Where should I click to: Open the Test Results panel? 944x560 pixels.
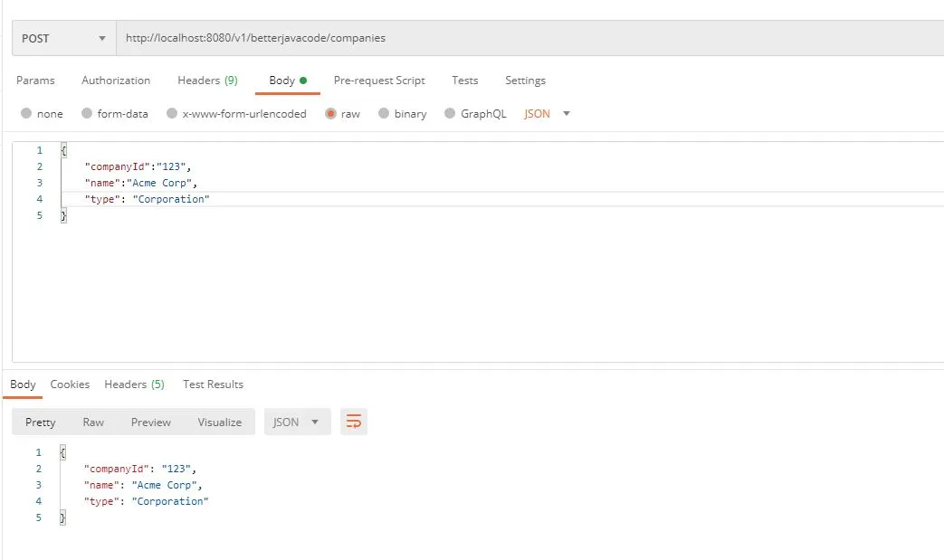coord(213,384)
